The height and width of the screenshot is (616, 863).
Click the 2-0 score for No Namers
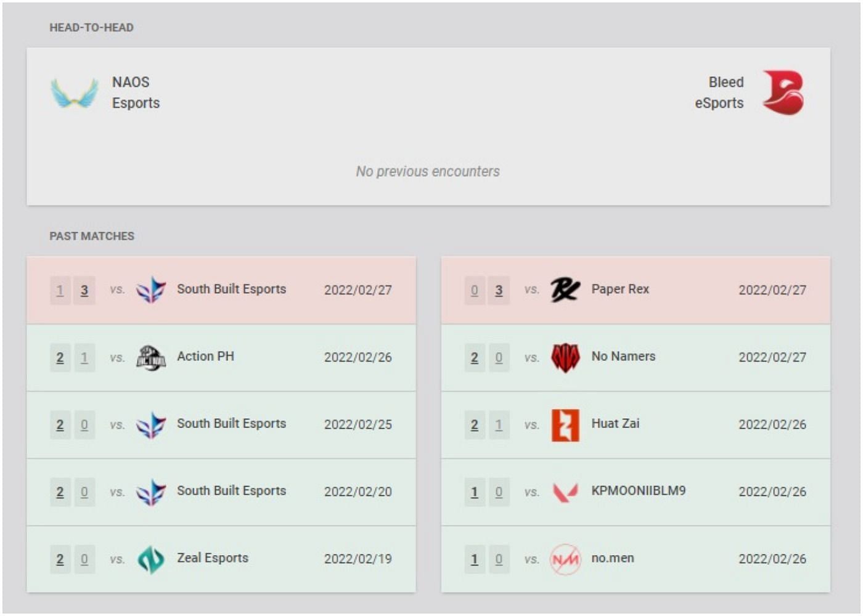pos(486,357)
